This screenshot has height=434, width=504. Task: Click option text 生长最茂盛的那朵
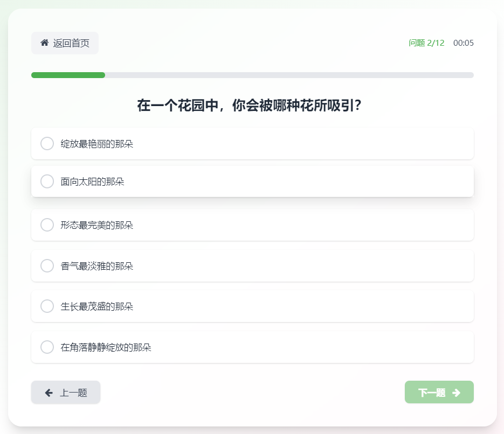pos(96,306)
